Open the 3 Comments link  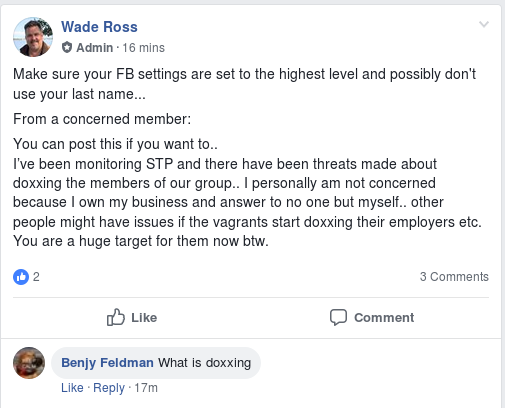coord(454,277)
